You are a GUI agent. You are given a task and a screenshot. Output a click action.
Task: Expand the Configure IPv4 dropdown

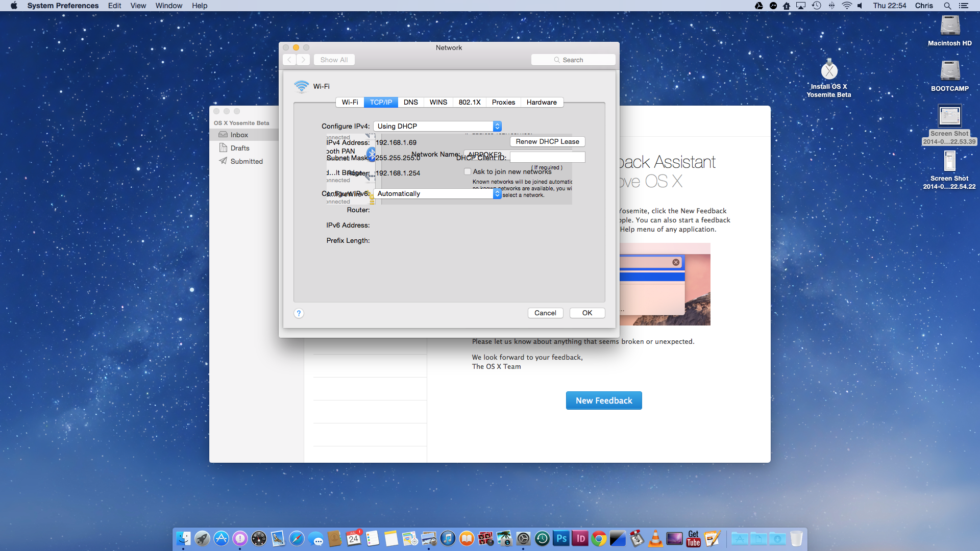[437, 126]
